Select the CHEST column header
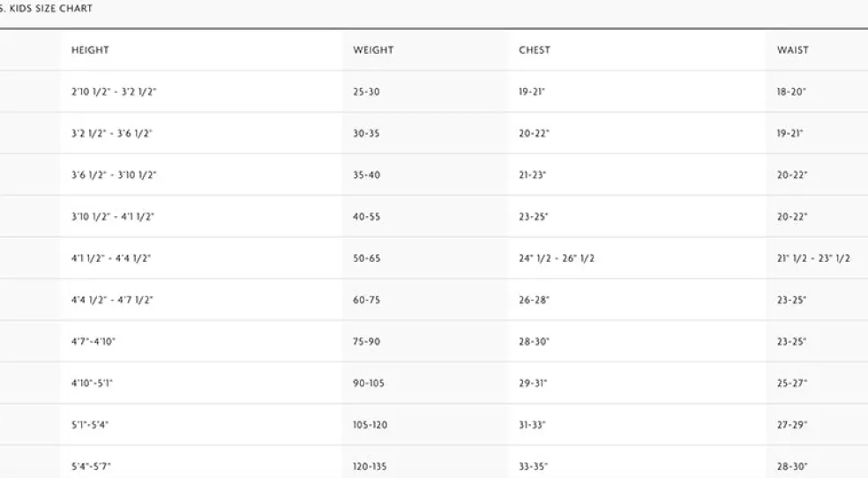Screen dimensions: 868x478 pyautogui.click(x=534, y=50)
